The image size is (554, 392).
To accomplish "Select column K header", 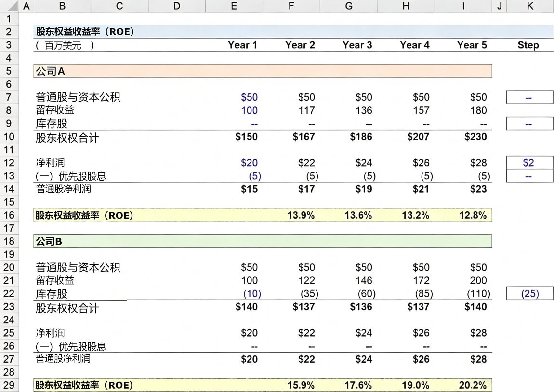I will 530,6.
